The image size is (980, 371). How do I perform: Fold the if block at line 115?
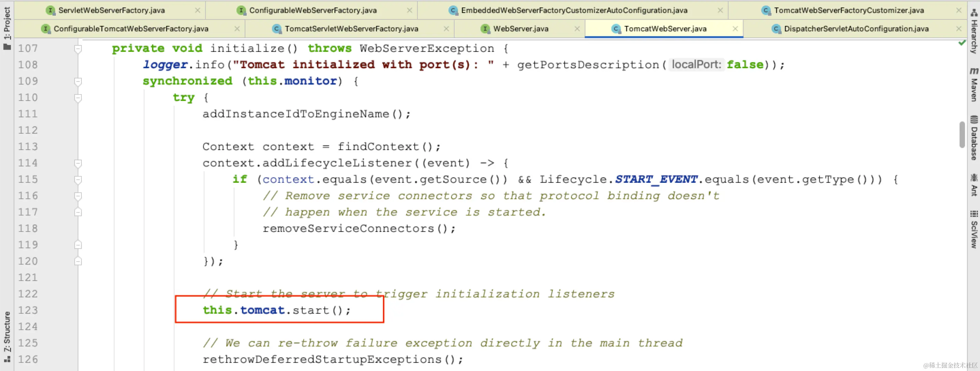pyautogui.click(x=78, y=180)
